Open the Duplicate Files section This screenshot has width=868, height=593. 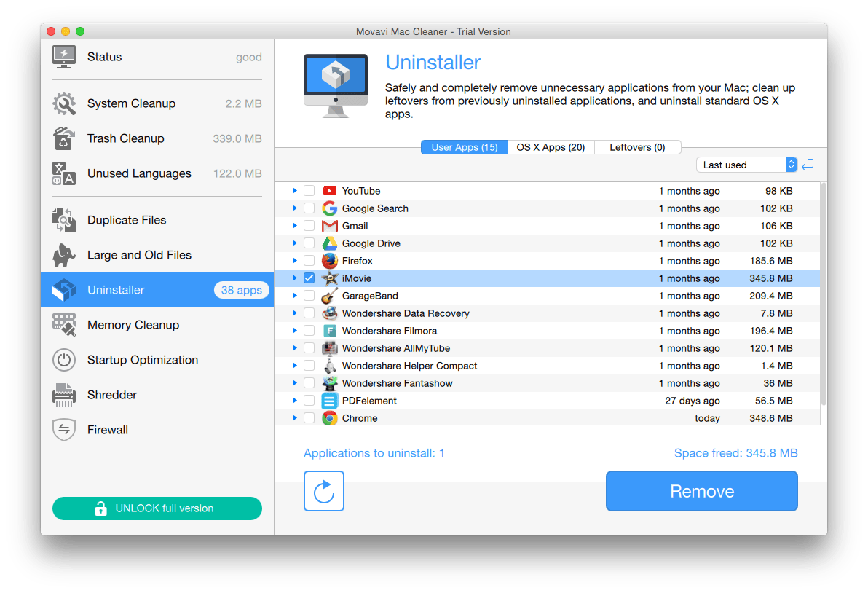[157, 220]
